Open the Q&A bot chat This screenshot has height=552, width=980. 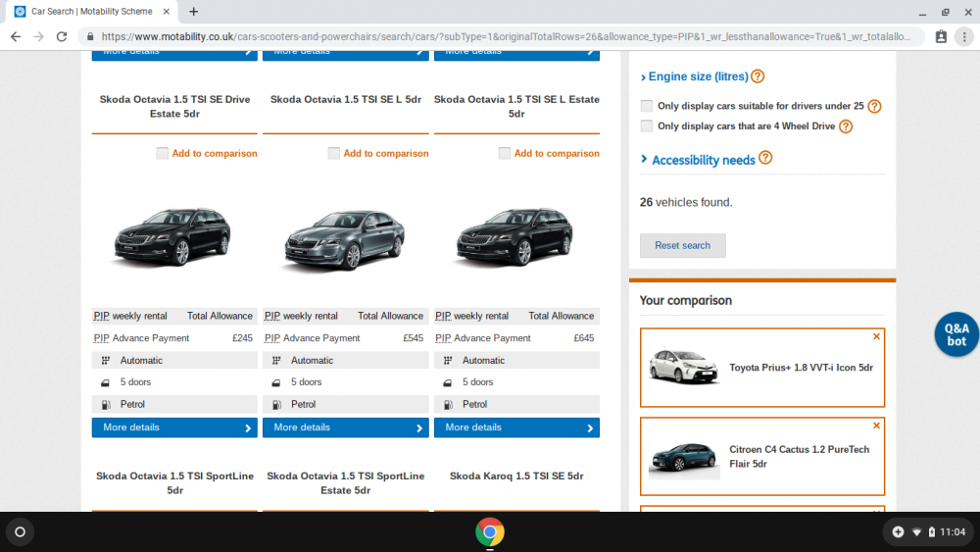[x=956, y=334]
